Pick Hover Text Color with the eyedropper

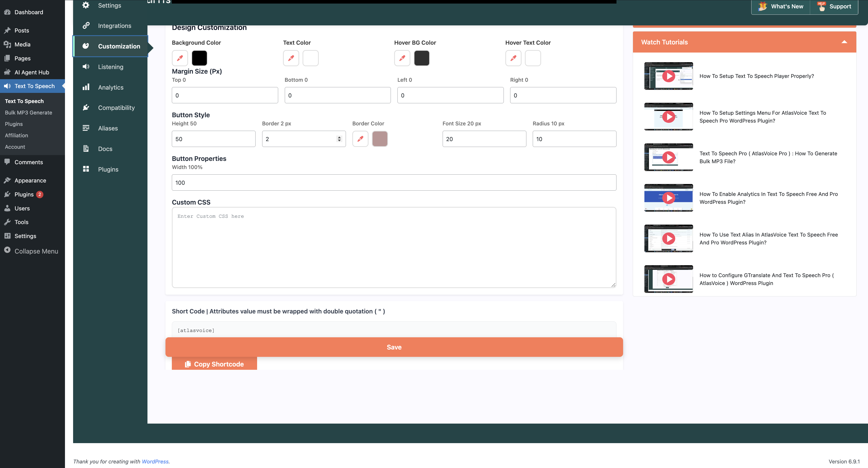coord(513,58)
